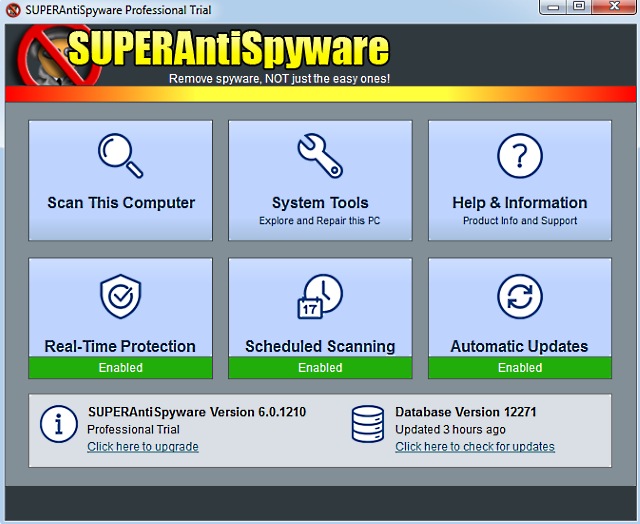Image resolution: width=640 pixels, height=524 pixels.
Task: Click the window title SUPERAntiSpyware Professional Trial
Action: 118,10
